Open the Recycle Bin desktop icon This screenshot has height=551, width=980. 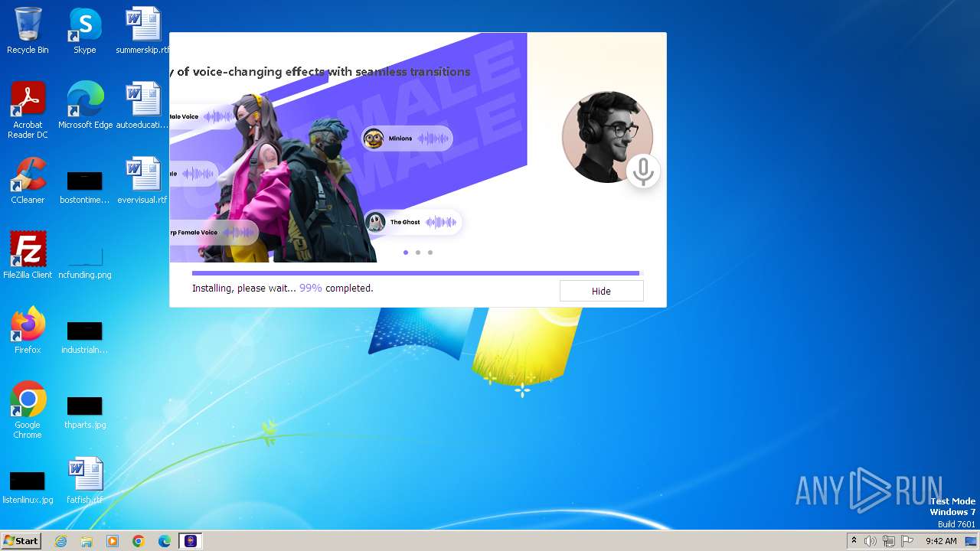[28, 31]
